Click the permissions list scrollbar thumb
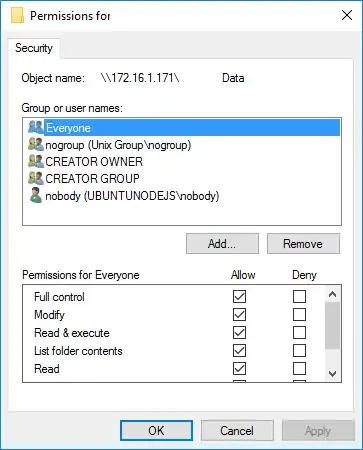Screen dimensions: 363x450 click(332, 326)
